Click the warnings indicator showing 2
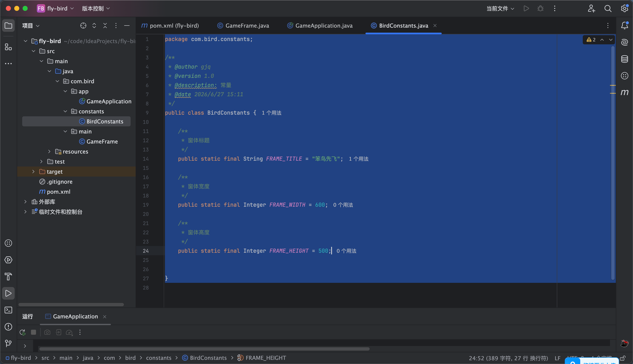This screenshot has width=633, height=364. (591, 40)
